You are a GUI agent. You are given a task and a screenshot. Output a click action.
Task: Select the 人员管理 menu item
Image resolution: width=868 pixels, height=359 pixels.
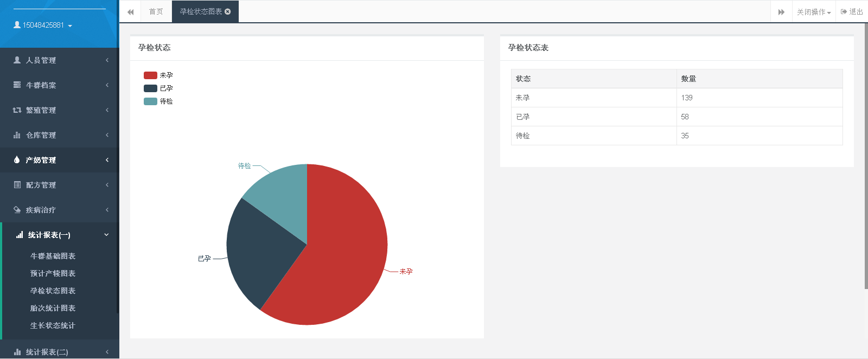(59, 60)
